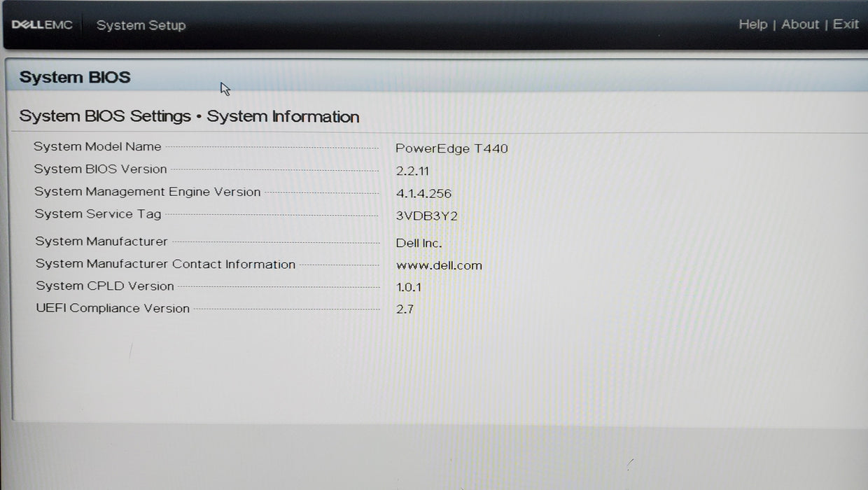
Task: Select the System Setup title text
Action: pos(141,25)
